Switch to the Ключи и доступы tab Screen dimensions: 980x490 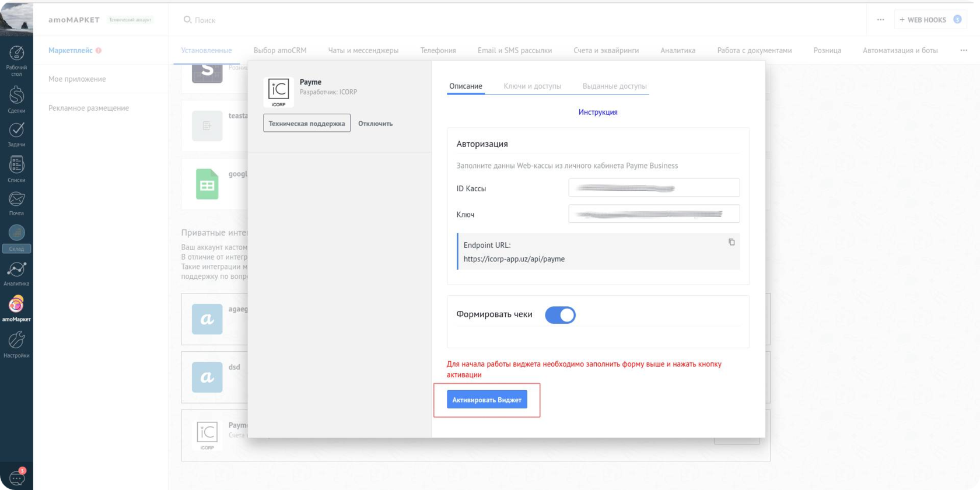(x=532, y=86)
